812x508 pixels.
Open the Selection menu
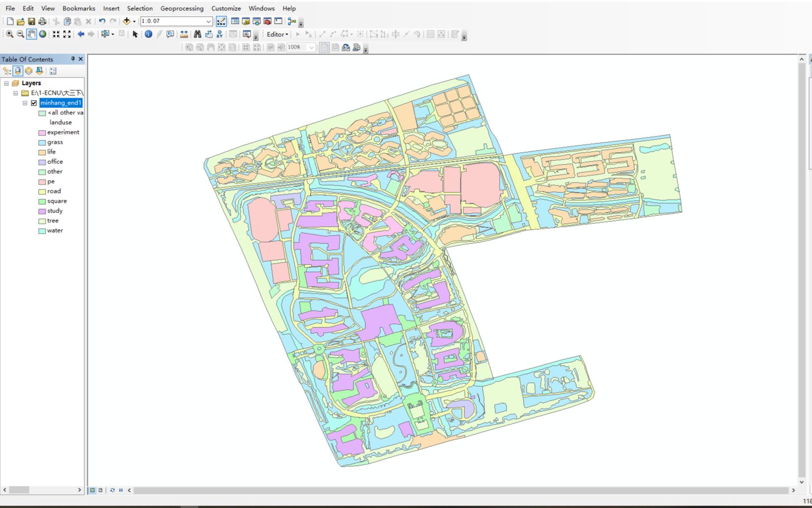[139, 8]
